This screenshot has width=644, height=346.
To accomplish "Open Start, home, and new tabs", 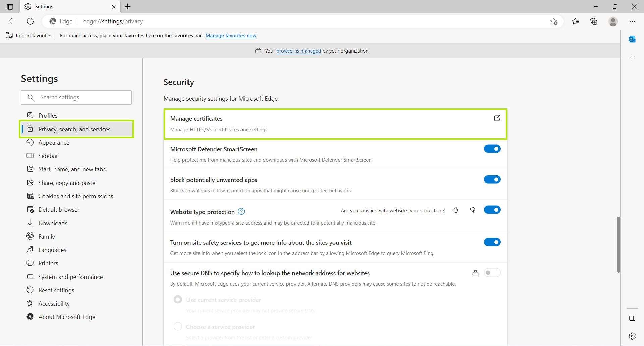I will pyautogui.click(x=76, y=169).
